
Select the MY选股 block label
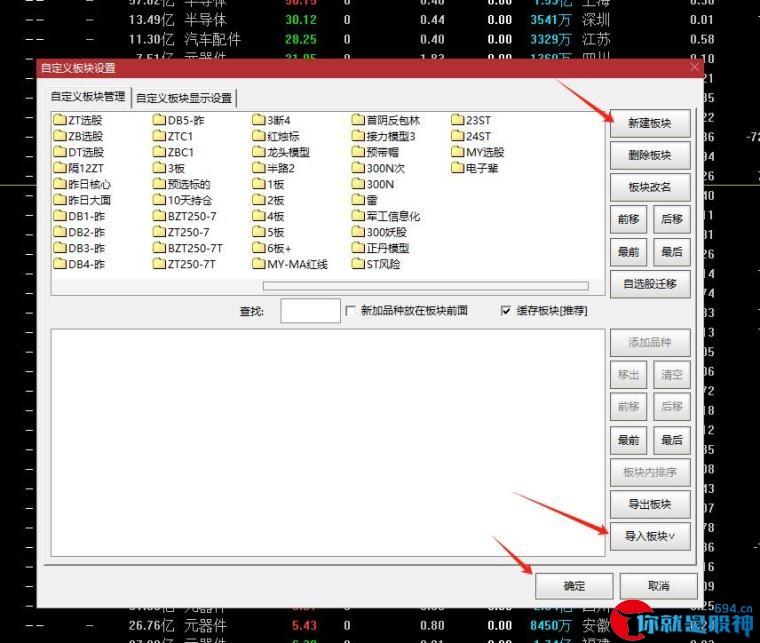[x=485, y=152]
